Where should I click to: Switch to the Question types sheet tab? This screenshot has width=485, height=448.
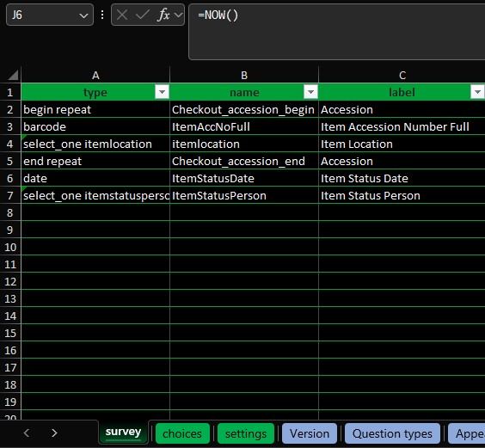392,433
